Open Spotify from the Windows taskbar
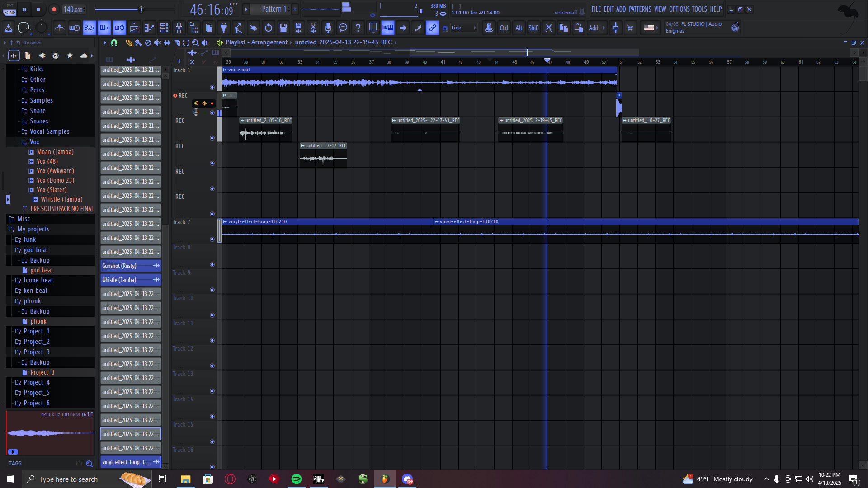The height and width of the screenshot is (488, 868). point(297,479)
